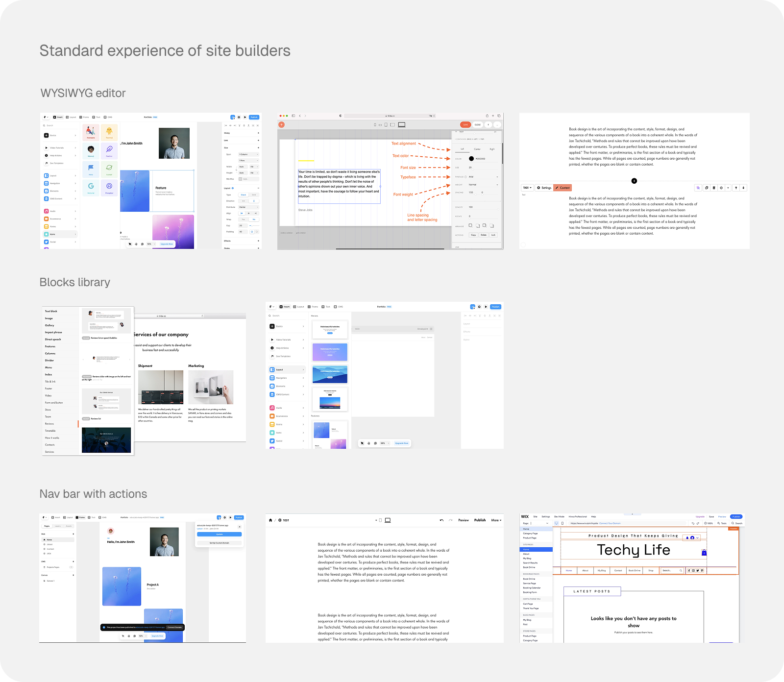Select the Pages tab in Nav bar Framer editor
The height and width of the screenshot is (682, 784).
47,526
